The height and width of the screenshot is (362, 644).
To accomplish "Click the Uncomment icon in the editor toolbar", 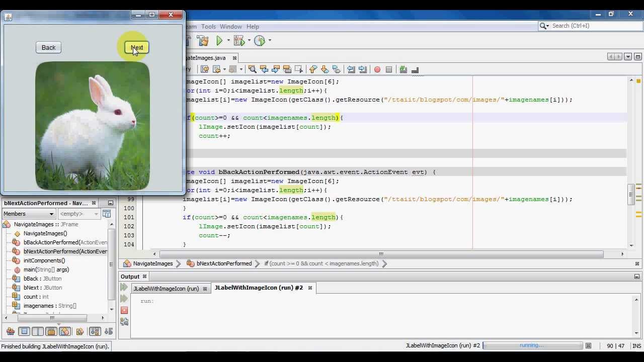I will click(x=415, y=69).
